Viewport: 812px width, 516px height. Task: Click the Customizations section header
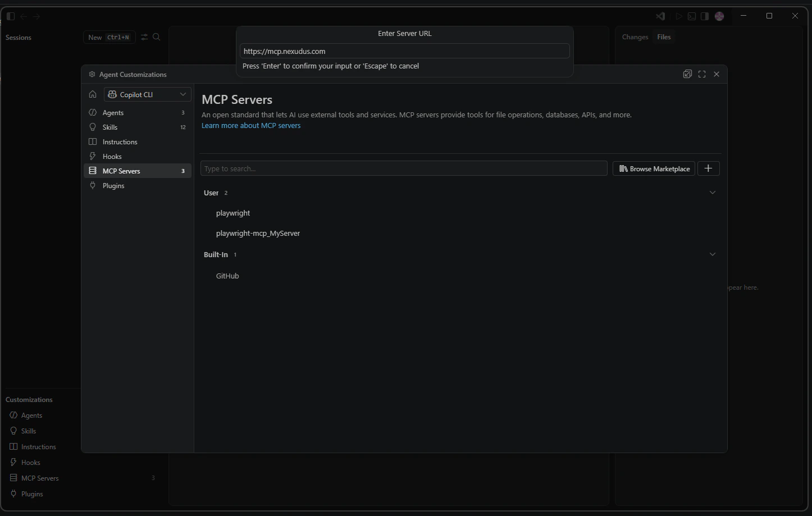(x=29, y=400)
